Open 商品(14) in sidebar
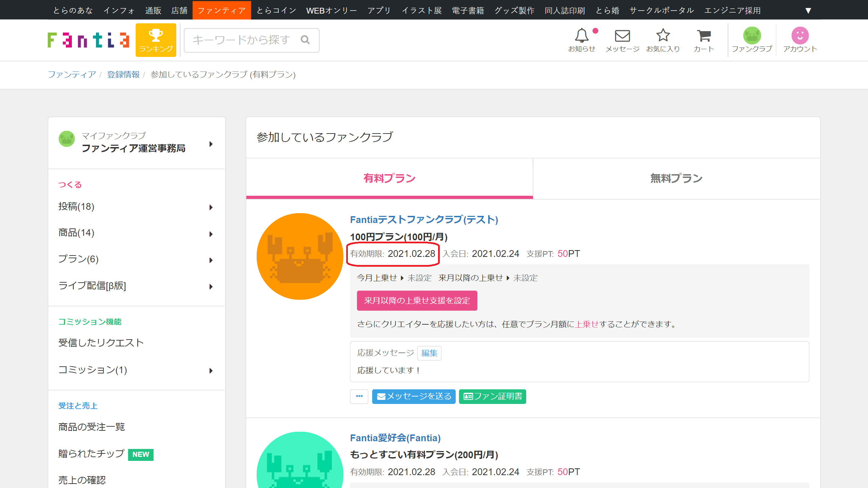The image size is (868, 488). [76, 233]
